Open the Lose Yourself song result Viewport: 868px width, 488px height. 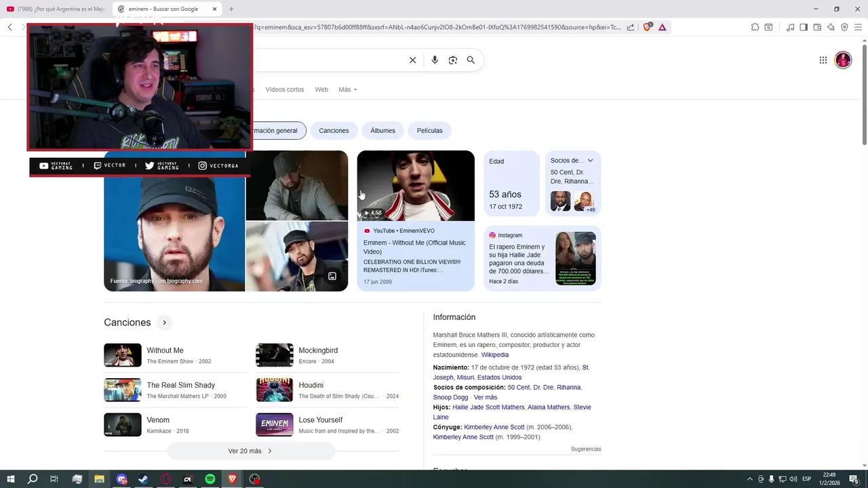[327, 425]
